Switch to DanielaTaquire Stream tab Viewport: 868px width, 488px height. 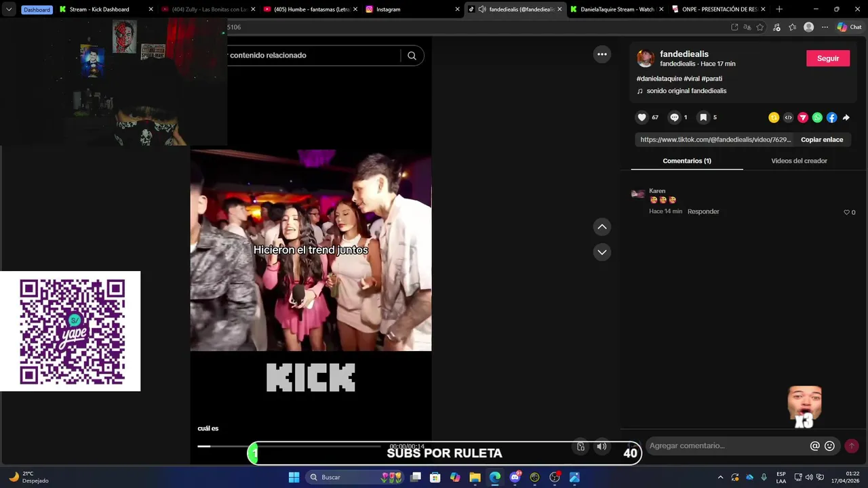click(x=616, y=9)
